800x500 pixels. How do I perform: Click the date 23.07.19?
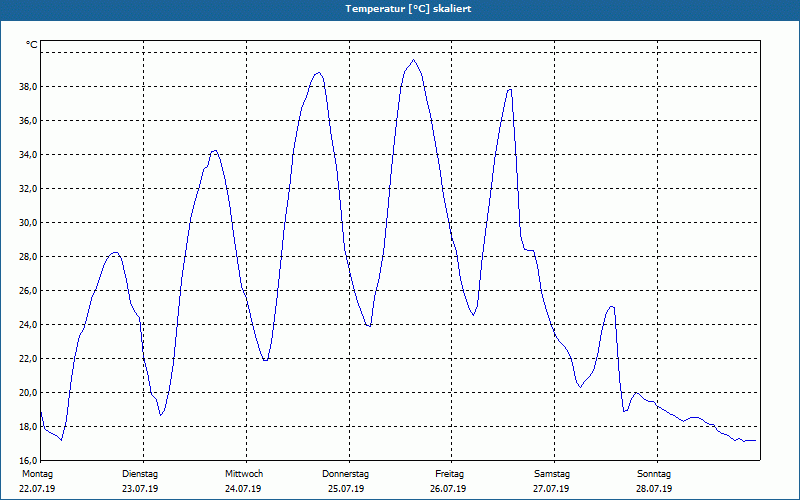tap(140, 489)
